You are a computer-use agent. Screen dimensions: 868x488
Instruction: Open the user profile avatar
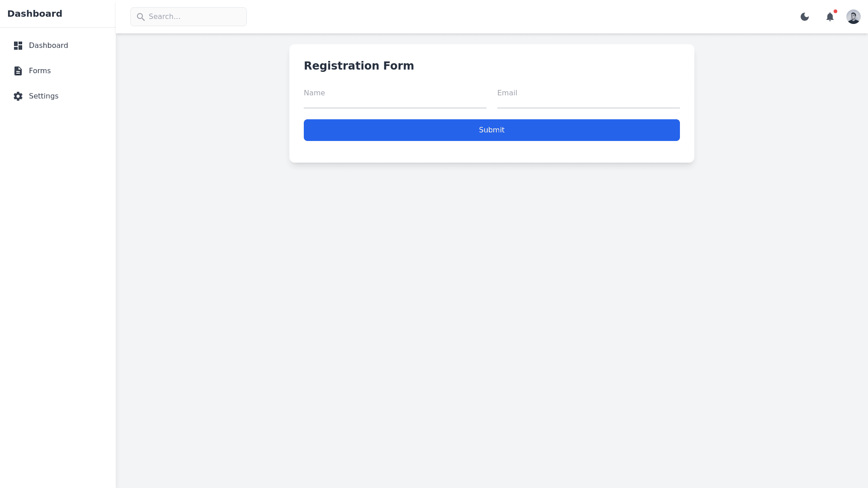coord(853,17)
